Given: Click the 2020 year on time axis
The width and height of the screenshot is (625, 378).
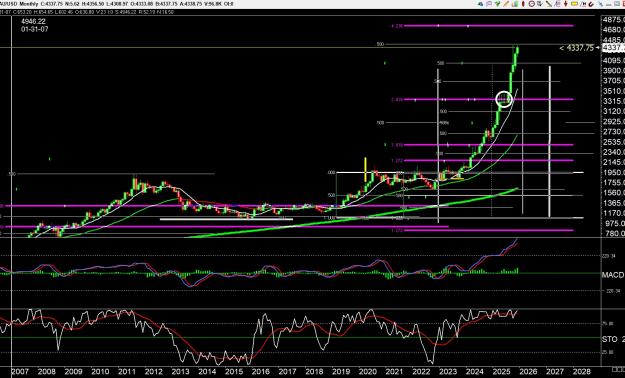Looking at the screenshot, I should coord(368,372).
